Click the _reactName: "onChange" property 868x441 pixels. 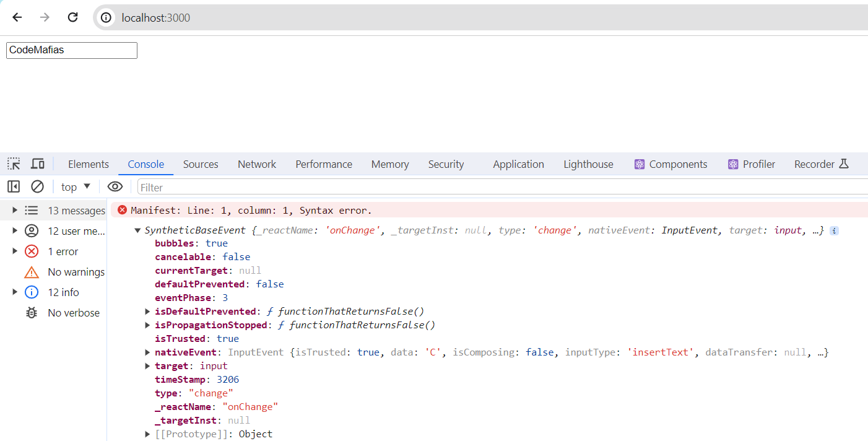pyautogui.click(x=217, y=407)
